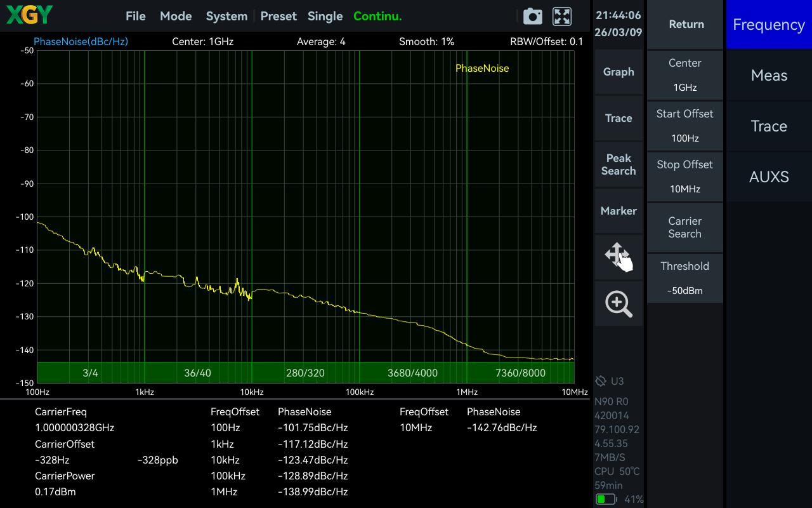Click the 7360/8000 progress segment
The height and width of the screenshot is (508, 812).
[x=520, y=373]
